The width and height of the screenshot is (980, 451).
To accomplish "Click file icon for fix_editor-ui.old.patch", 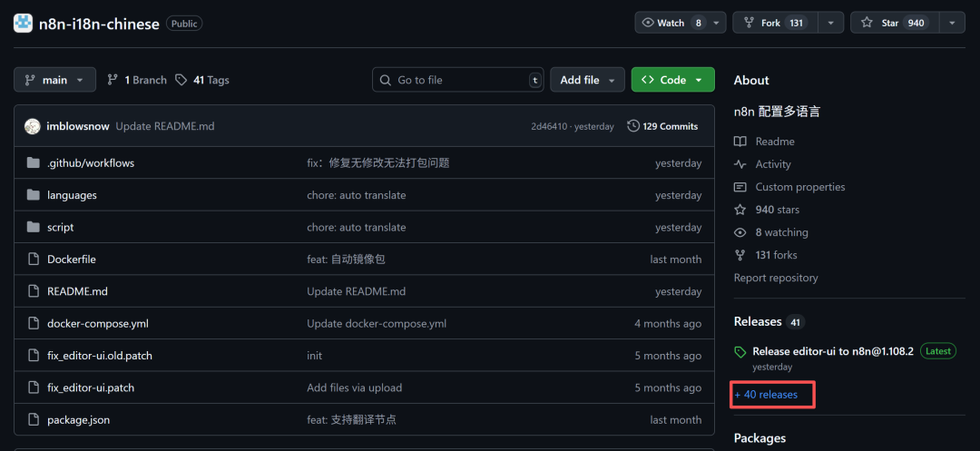I will tap(34, 356).
